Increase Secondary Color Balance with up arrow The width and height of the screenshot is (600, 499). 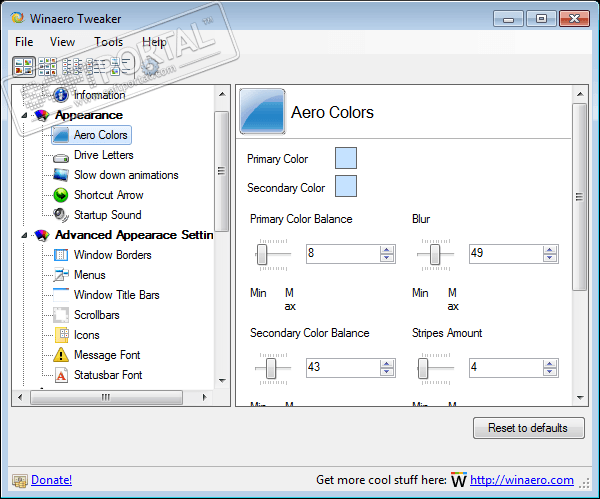point(386,364)
